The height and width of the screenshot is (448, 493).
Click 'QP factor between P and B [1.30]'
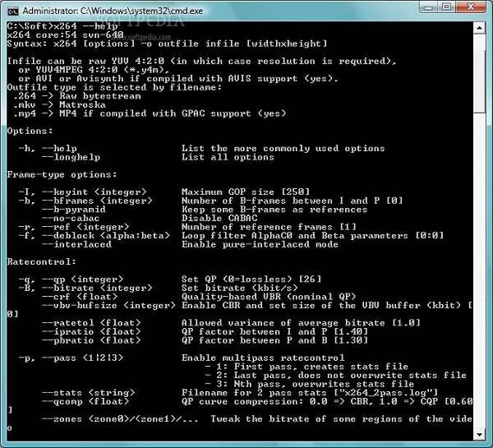click(x=274, y=340)
